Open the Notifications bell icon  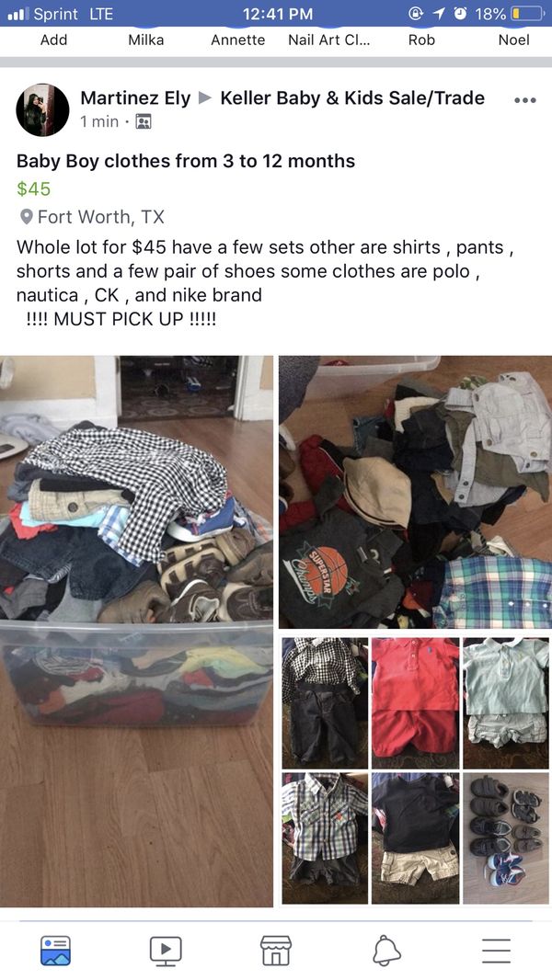coord(386,951)
